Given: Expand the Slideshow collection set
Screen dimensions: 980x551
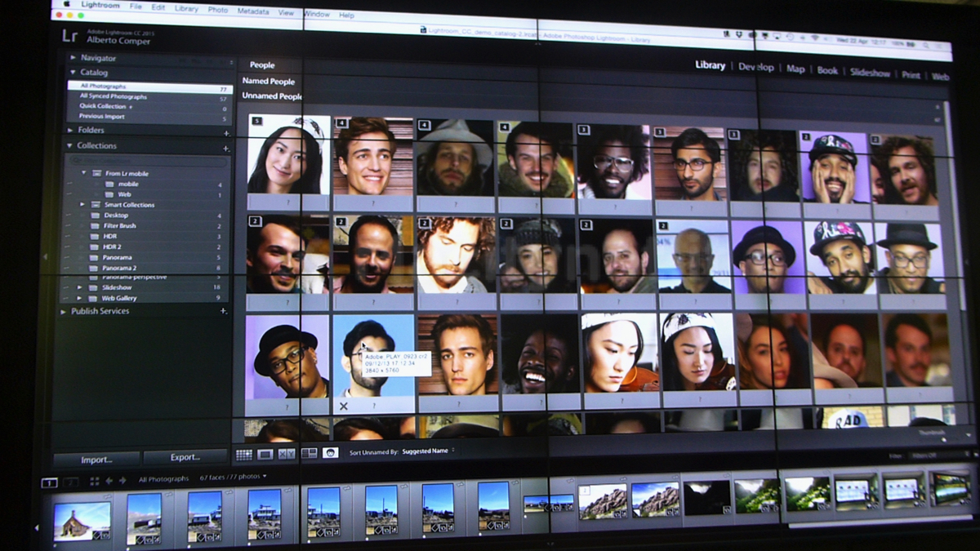Looking at the screenshot, I should click(x=80, y=287).
